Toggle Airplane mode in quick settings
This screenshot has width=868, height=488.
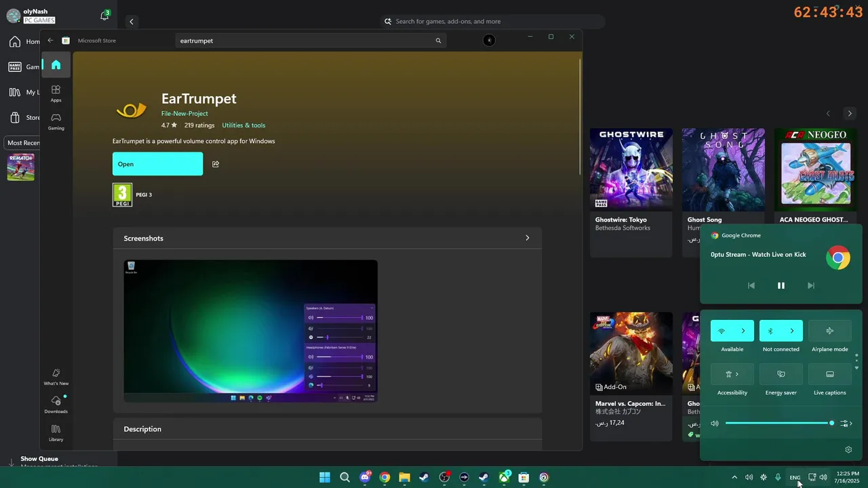point(829,331)
